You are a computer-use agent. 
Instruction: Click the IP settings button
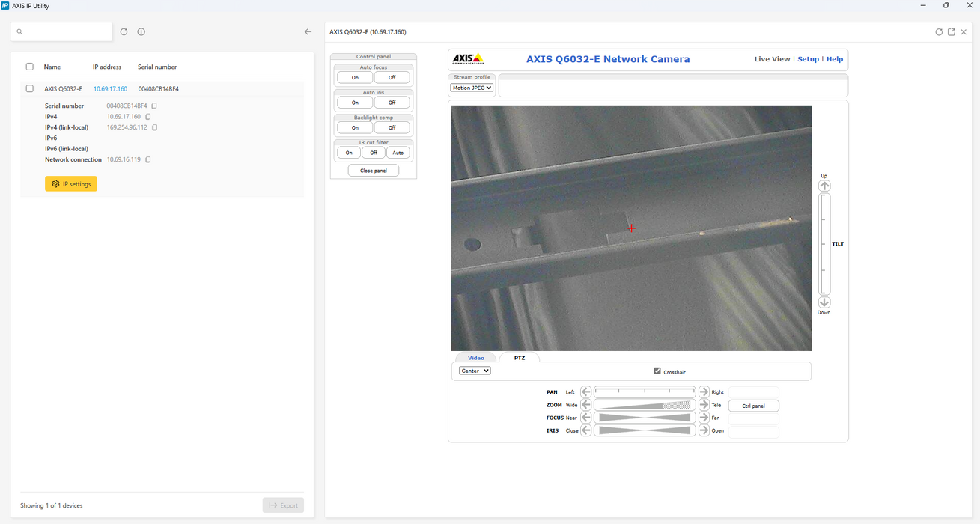point(71,184)
